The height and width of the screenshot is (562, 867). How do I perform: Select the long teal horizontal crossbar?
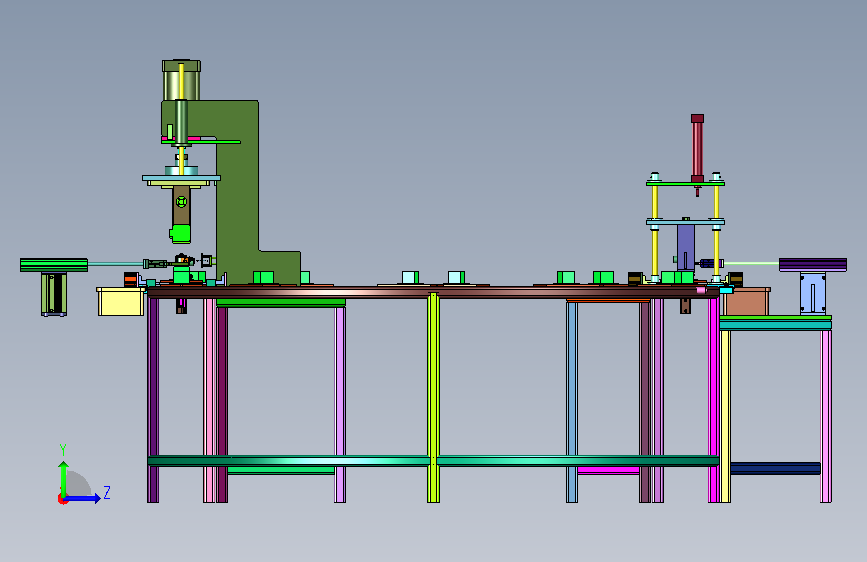[x=433, y=460]
